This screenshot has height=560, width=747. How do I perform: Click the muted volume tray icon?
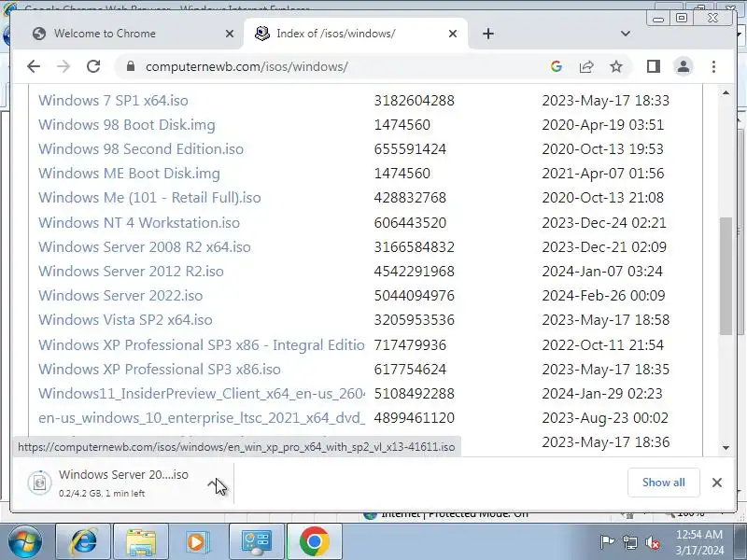[x=652, y=542]
